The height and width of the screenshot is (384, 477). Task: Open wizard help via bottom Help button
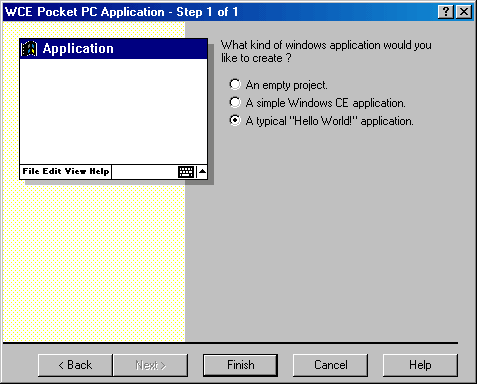(x=420, y=365)
